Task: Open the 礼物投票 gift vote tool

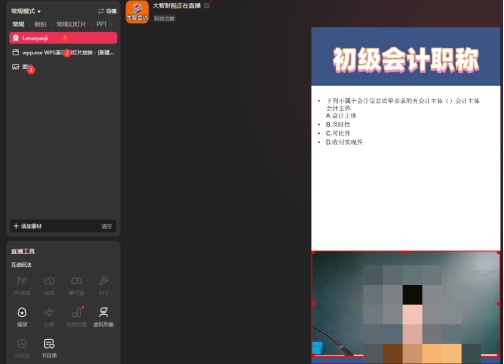Action: tap(76, 317)
